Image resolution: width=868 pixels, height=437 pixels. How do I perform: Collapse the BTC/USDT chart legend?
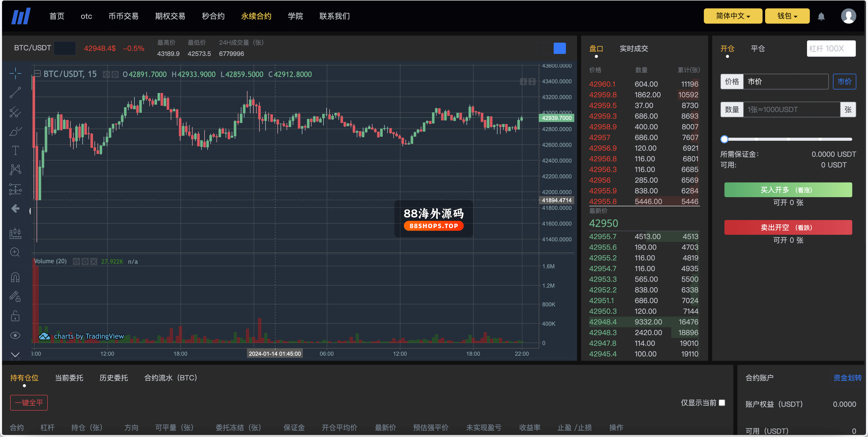[x=38, y=73]
